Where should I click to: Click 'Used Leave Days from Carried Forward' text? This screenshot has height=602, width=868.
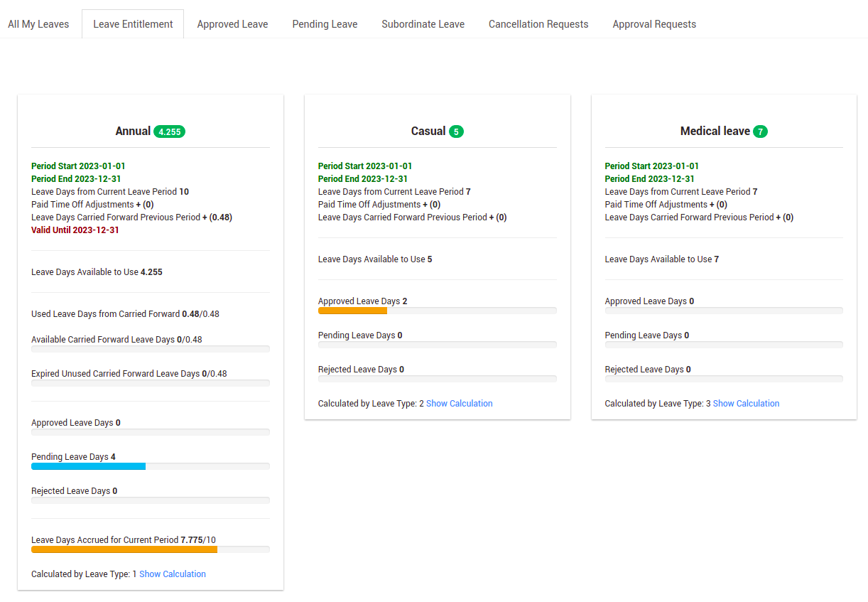tap(105, 314)
